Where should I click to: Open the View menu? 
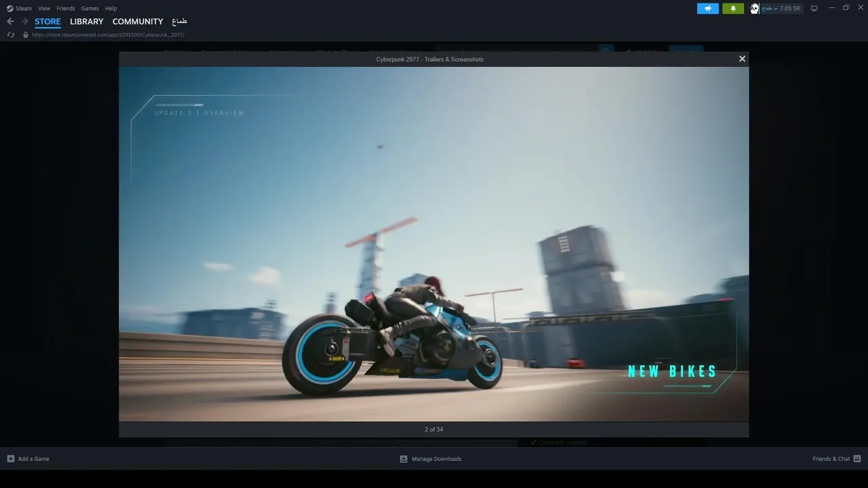click(44, 8)
